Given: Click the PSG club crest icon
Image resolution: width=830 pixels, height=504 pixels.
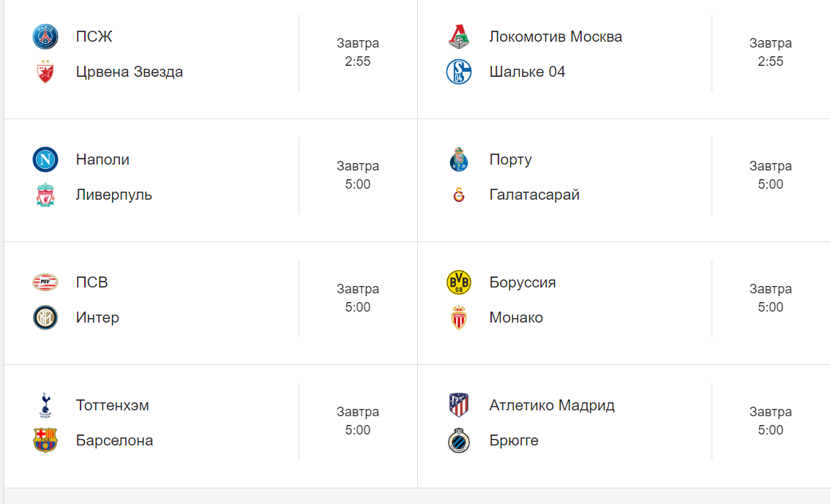Looking at the screenshot, I should point(45,37).
